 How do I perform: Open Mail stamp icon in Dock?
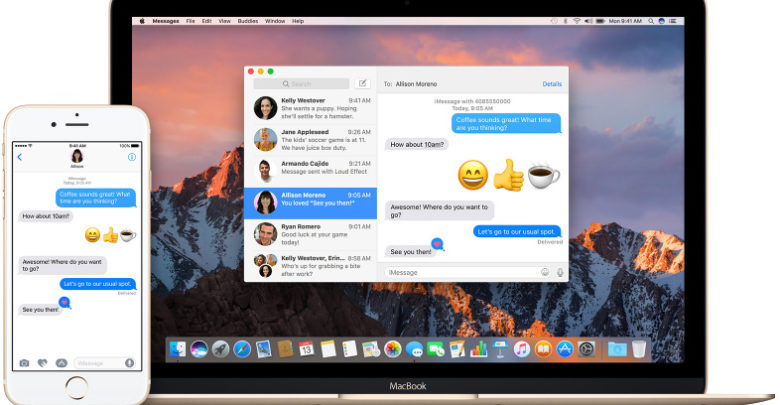coord(264,349)
